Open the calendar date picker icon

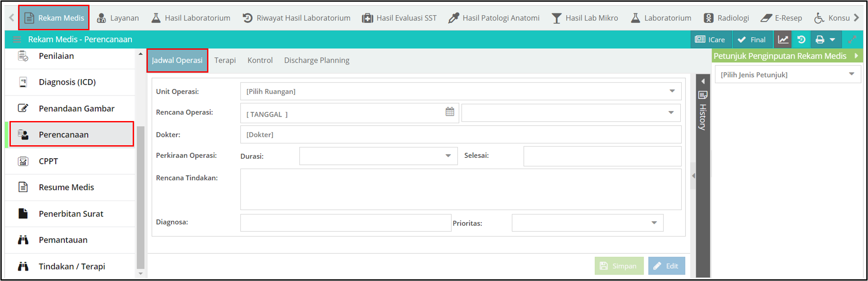point(450,112)
